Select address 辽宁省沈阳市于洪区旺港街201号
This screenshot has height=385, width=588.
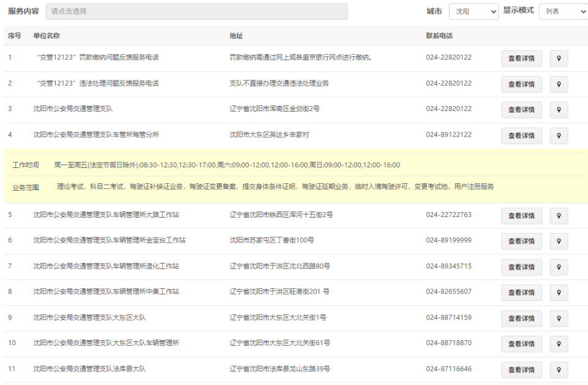point(279,292)
